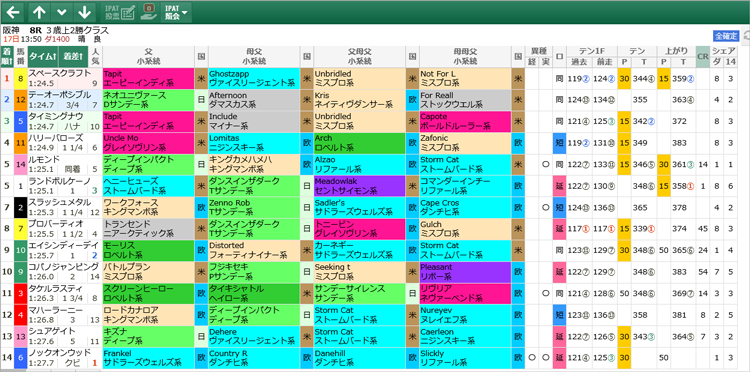Screen dimensions: 750x372
Task: Click the 人気 column header
Action: coord(96,56)
